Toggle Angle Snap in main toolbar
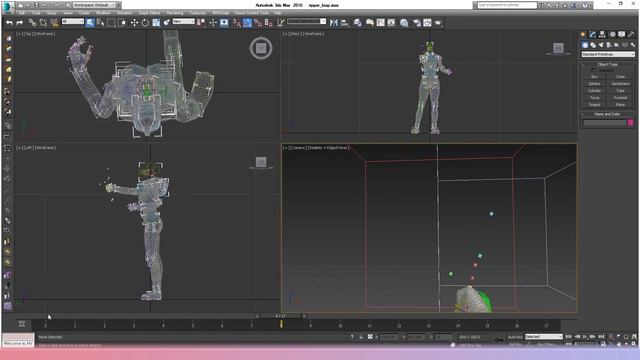 click(x=247, y=23)
